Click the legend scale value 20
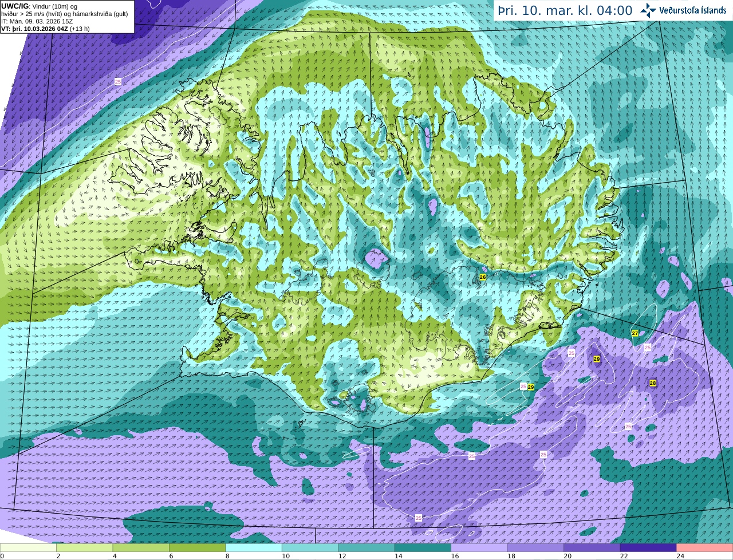 (x=568, y=556)
